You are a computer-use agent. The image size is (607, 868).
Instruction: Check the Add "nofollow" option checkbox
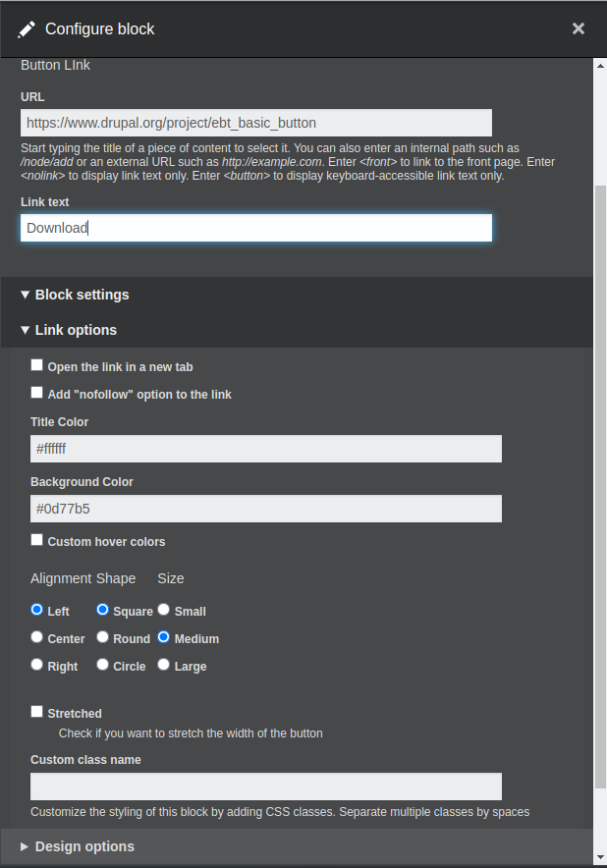pos(36,393)
